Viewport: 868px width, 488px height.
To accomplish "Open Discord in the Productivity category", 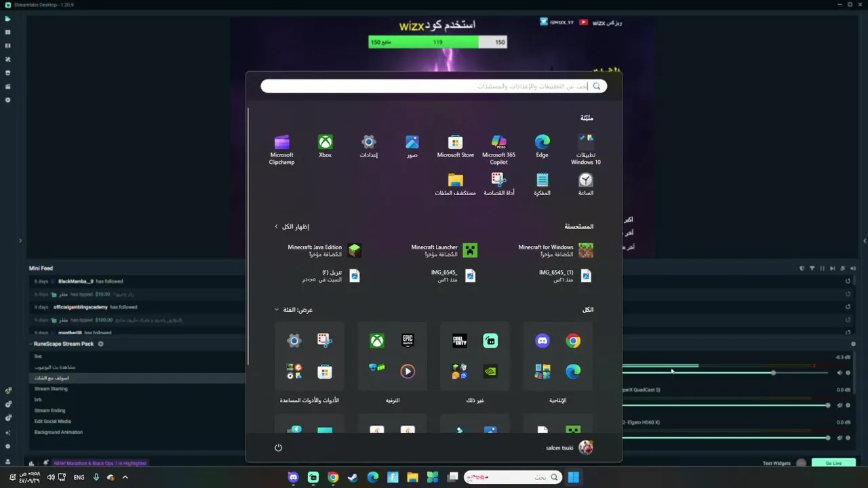I will pos(542,341).
